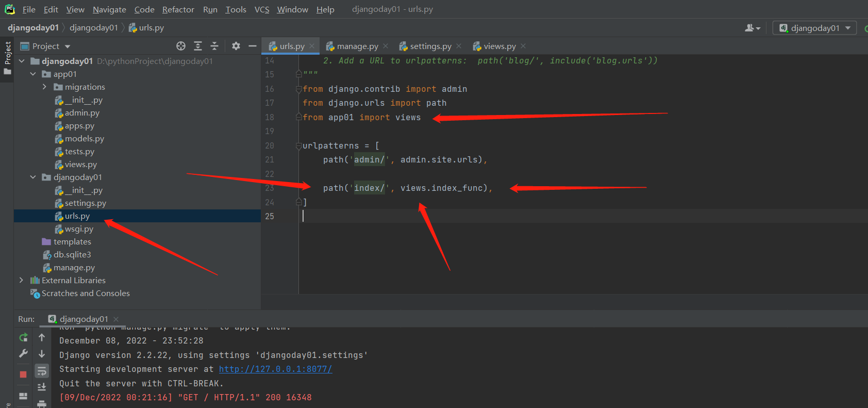Collapse the inner djangoday01 package folder

tap(33, 177)
